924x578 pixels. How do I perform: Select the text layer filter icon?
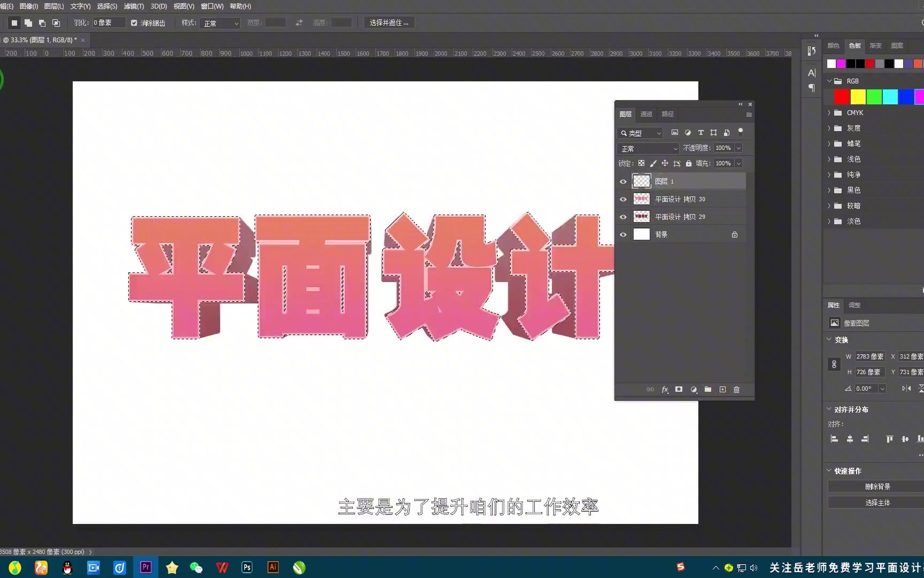[701, 132]
